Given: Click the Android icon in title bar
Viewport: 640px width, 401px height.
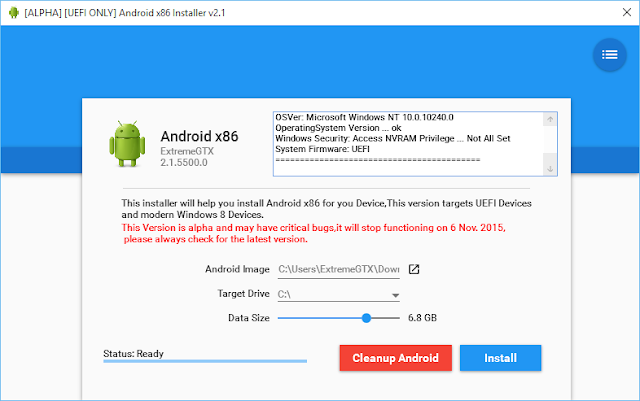Looking at the screenshot, I should [14, 13].
